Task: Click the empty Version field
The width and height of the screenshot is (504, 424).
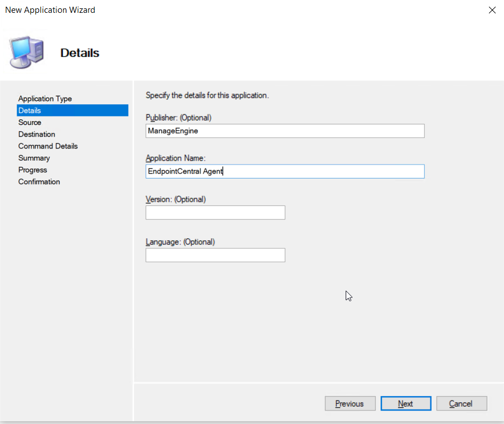Action: click(215, 213)
